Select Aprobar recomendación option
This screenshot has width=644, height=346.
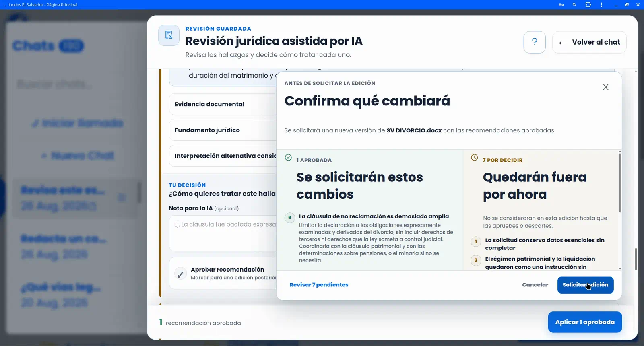point(223,273)
